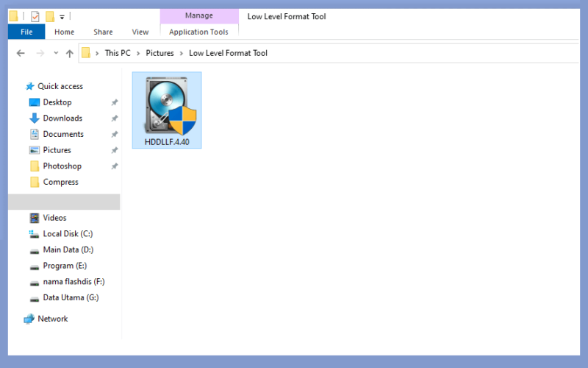Click the nama flashdis (F:) drive icon

click(34, 283)
